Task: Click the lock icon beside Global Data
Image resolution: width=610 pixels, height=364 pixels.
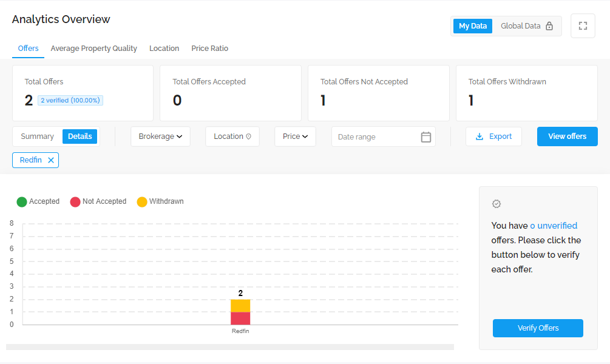Action: 549,26
